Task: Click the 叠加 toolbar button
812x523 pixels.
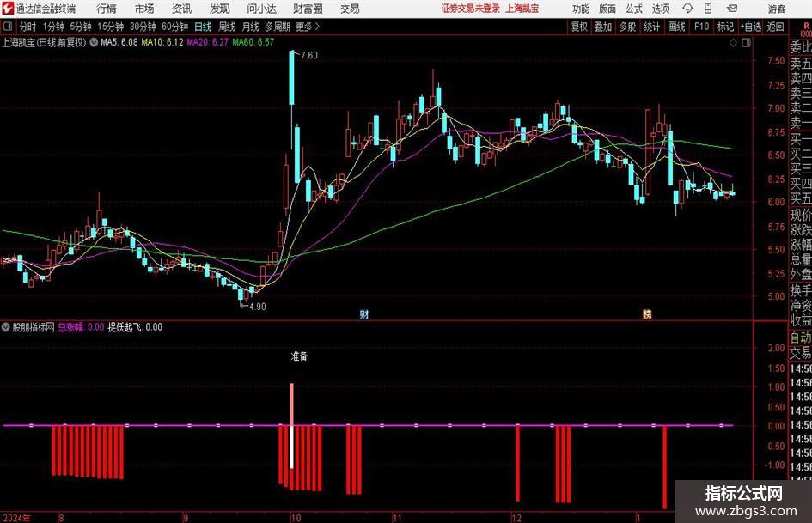Action: click(x=603, y=27)
